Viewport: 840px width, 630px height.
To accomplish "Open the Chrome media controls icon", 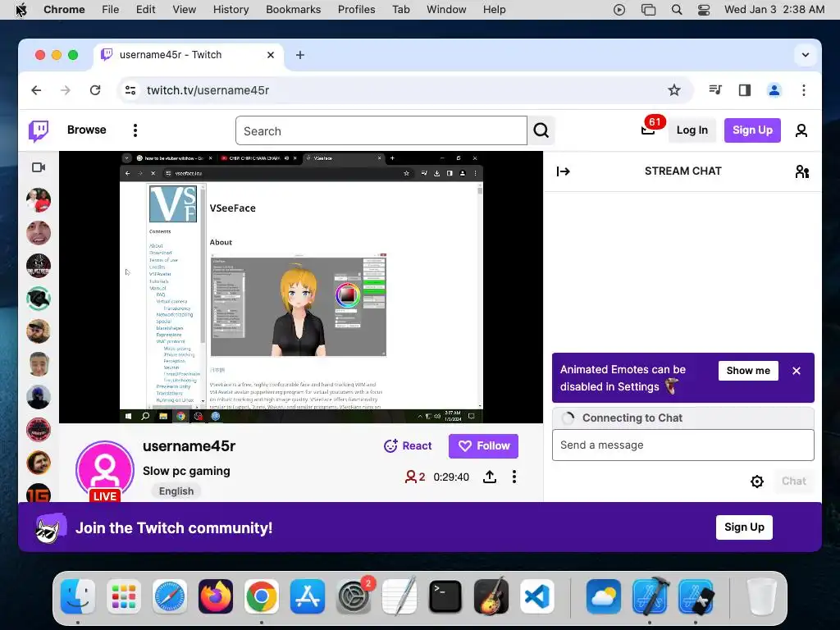I will [x=715, y=90].
